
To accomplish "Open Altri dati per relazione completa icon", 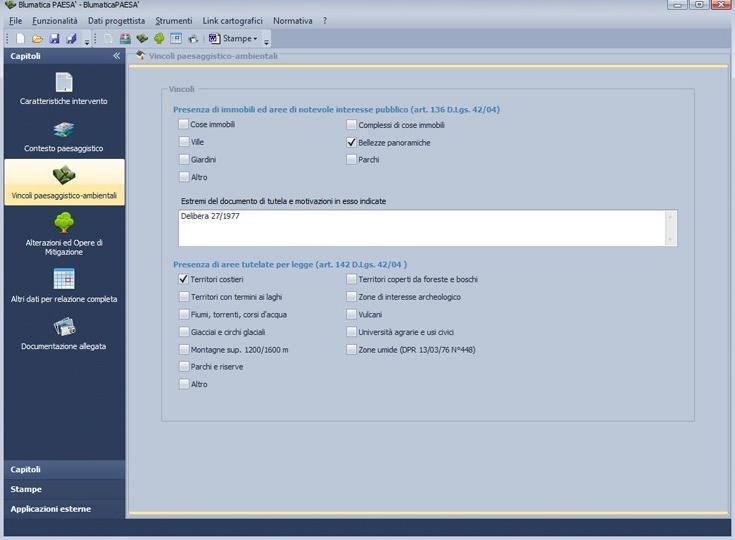I will click(x=64, y=279).
